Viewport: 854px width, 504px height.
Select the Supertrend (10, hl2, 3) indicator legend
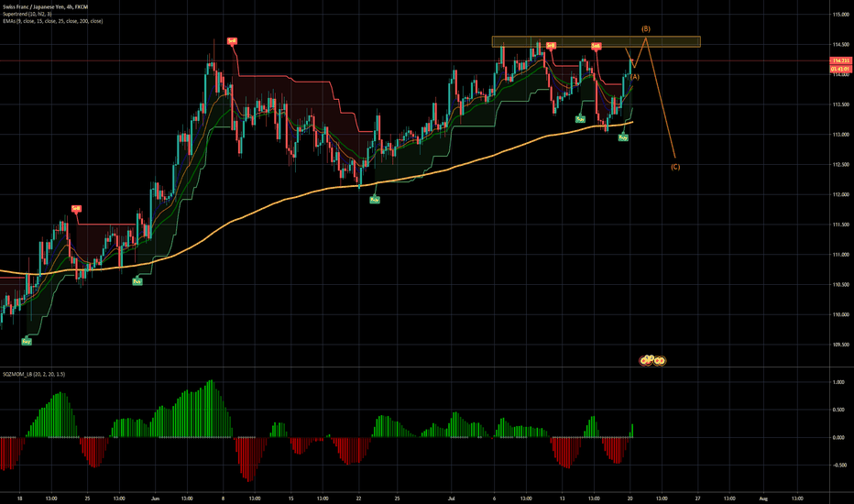(27, 14)
